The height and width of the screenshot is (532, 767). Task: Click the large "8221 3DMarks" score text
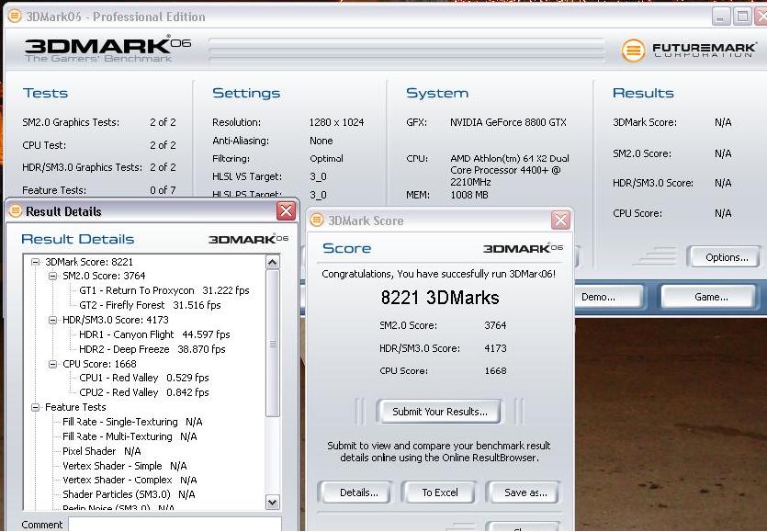click(x=440, y=298)
